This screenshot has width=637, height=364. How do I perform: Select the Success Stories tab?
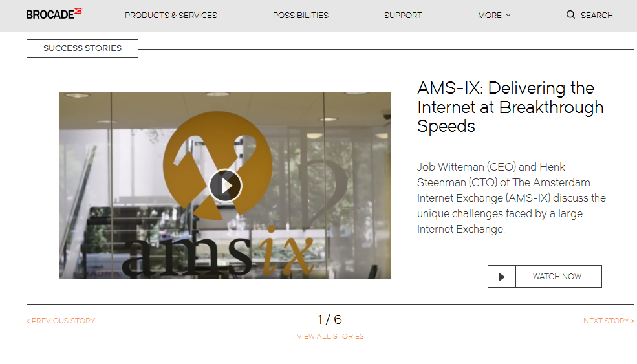(x=83, y=48)
